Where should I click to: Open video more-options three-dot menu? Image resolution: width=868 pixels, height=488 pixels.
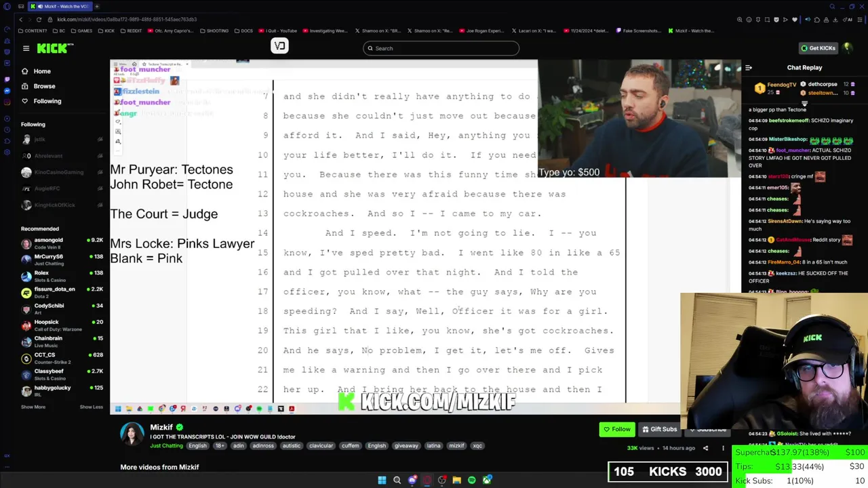point(723,448)
